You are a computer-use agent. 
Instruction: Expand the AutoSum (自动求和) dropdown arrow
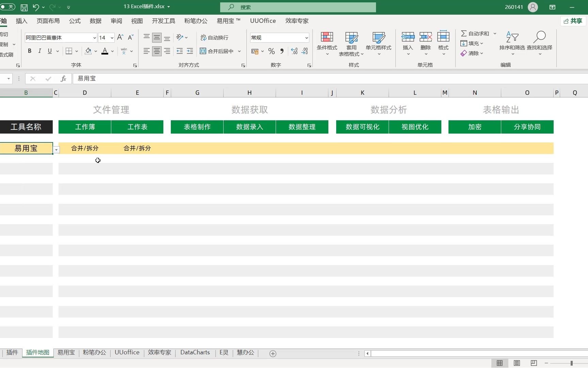tap(495, 33)
